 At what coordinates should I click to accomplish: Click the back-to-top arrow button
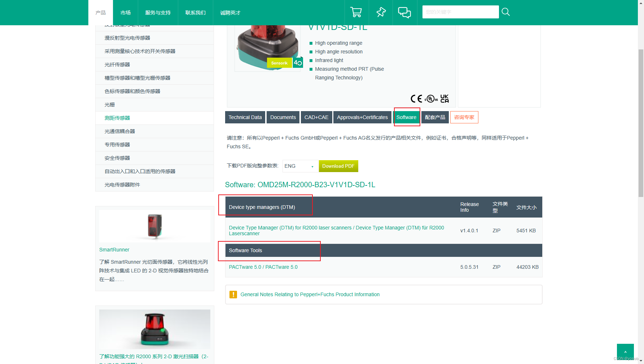point(625,352)
